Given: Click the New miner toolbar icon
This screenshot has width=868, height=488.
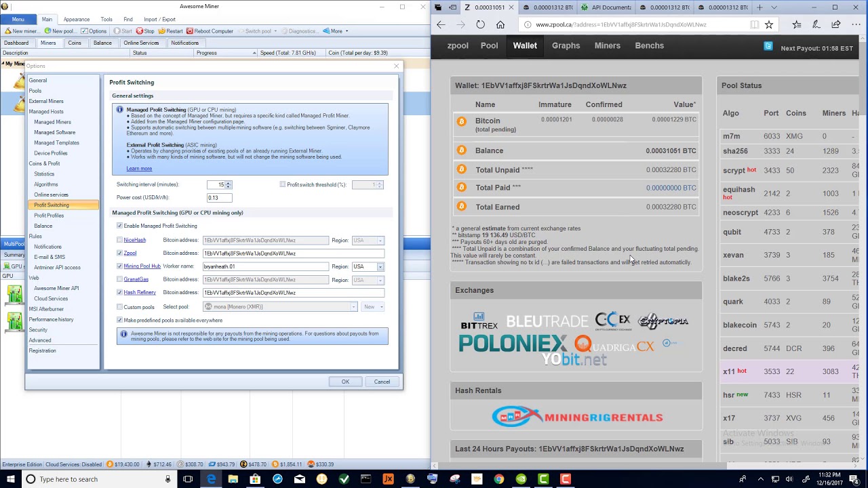Looking at the screenshot, I should pyautogui.click(x=7, y=31).
